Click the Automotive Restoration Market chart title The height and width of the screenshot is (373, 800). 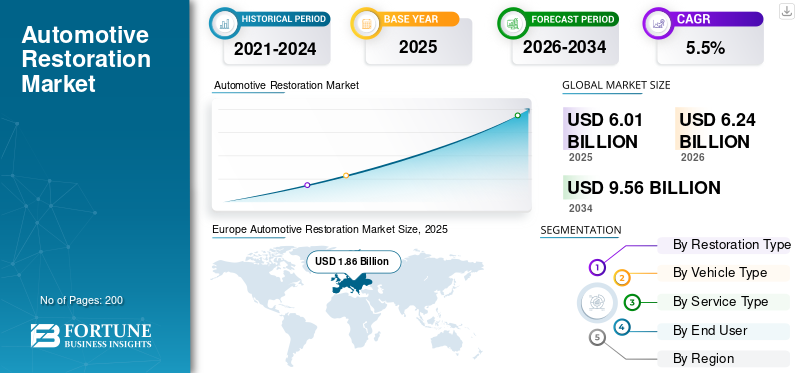[x=286, y=86]
